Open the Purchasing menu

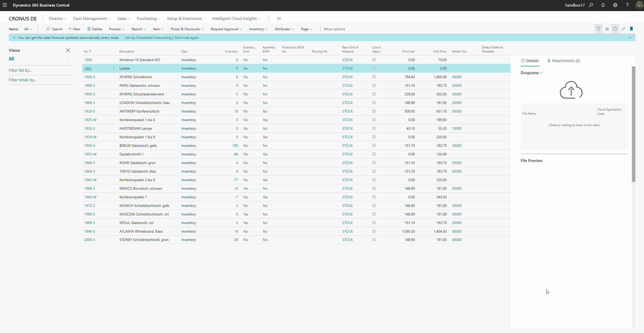149,18
